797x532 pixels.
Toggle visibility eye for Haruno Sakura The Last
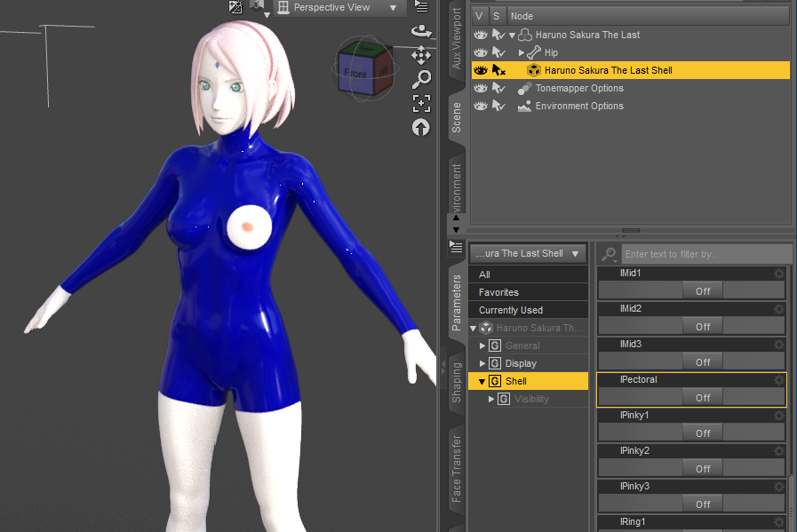coord(481,35)
